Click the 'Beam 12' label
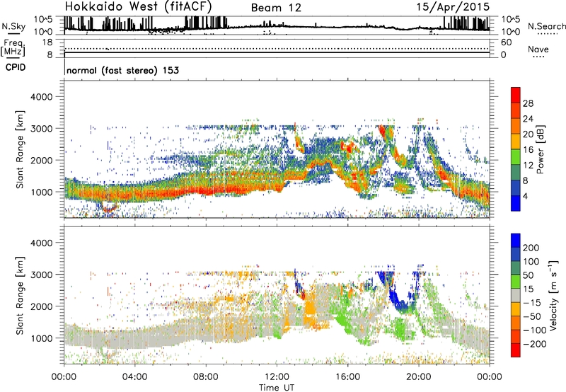566x392 pixels. click(x=276, y=8)
